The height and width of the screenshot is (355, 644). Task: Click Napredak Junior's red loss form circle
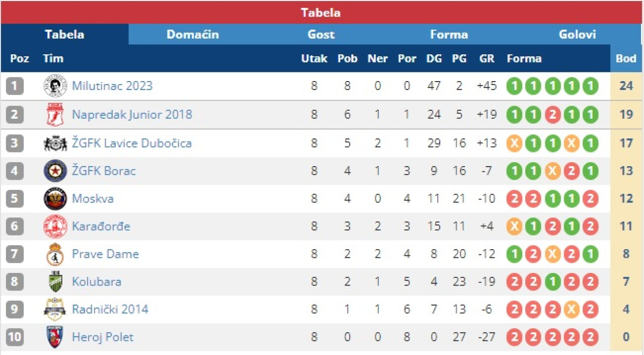coord(552,115)
